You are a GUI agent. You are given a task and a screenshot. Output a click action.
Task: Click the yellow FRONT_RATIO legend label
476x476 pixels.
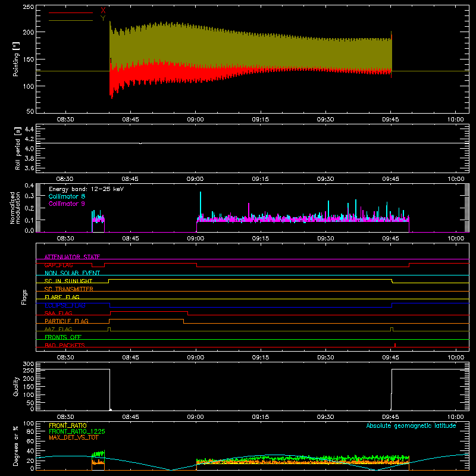click(x=68, y=425)
